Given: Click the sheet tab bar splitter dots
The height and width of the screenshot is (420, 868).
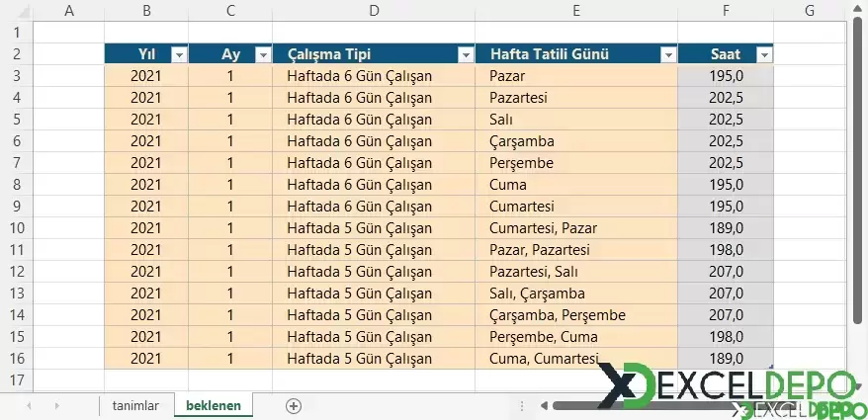Looking at the screenshot, I should coord(521,406).
